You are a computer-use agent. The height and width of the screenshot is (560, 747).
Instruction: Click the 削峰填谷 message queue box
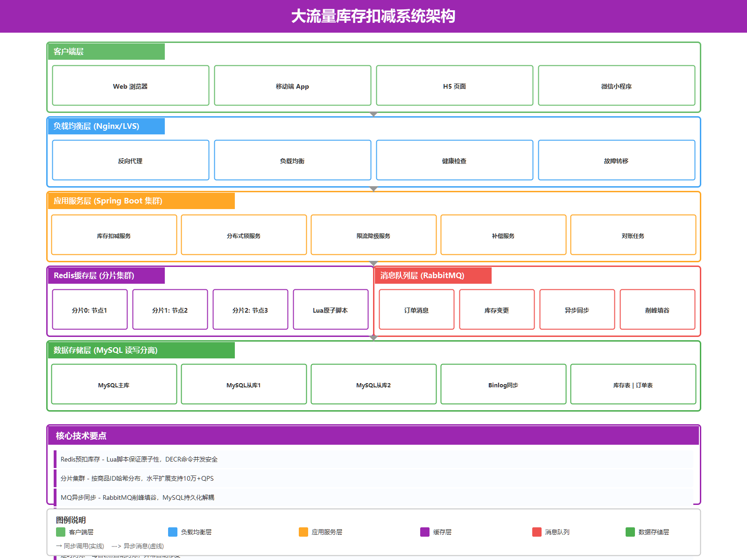pyautogui.click(x=657, y=310)
